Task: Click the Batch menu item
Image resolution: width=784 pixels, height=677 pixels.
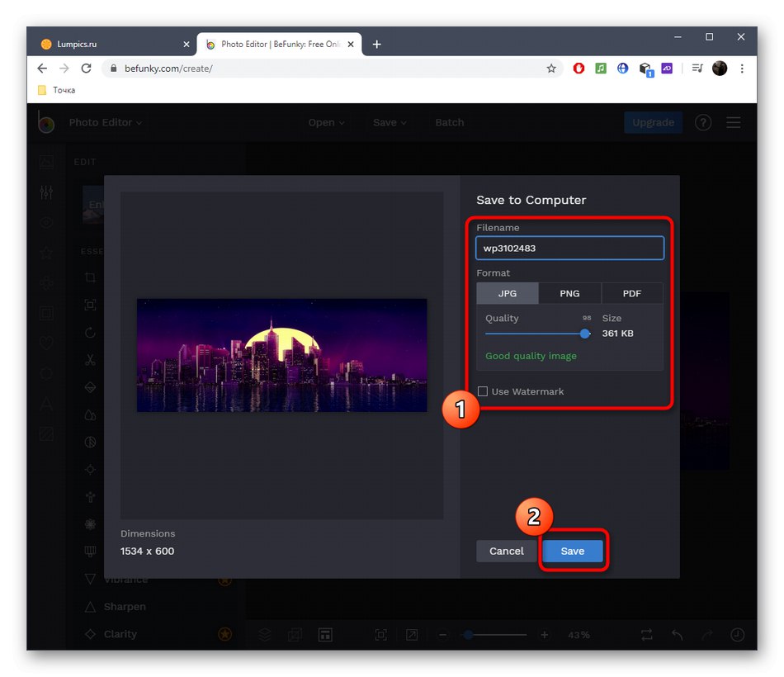Action: pyautogui.click(x=450, y=122)
